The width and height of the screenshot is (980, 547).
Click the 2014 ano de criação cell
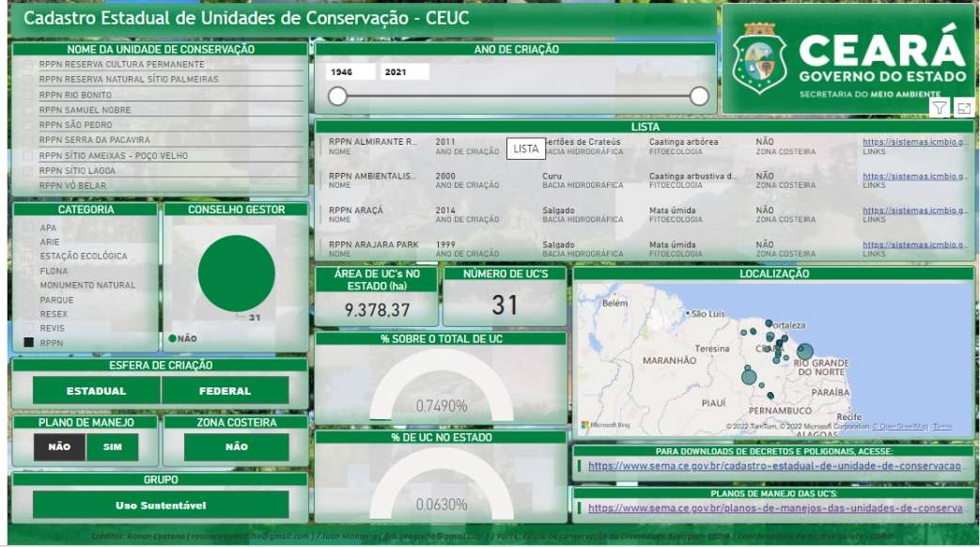click(x=445, y=211)
